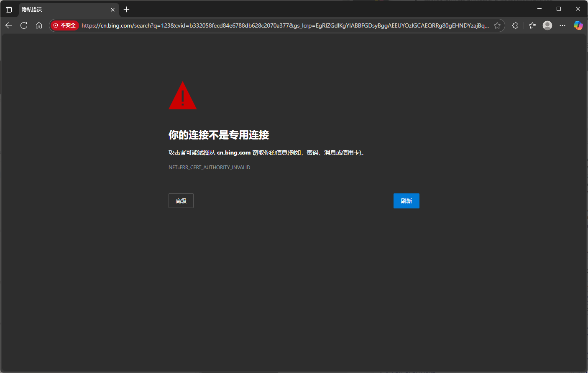Open the extensions puzzle icon
This screenshot has width=588, height=373.
pos(515,25)
